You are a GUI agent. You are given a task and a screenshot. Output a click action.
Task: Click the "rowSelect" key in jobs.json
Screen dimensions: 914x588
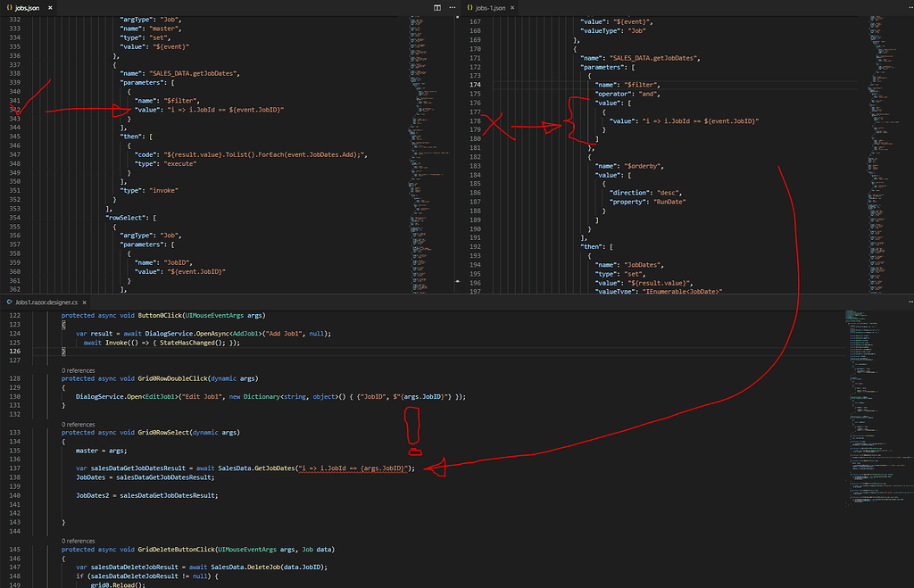point(127,218)
